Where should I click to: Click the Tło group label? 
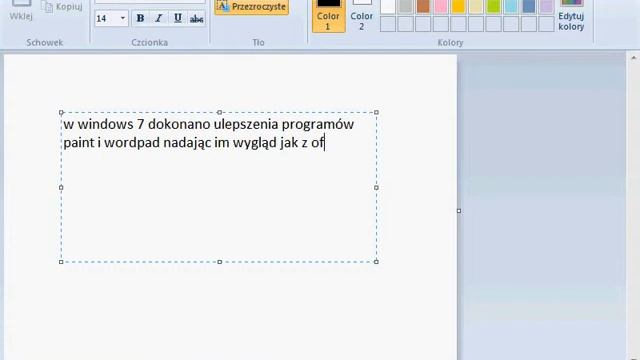pos(258,42)
